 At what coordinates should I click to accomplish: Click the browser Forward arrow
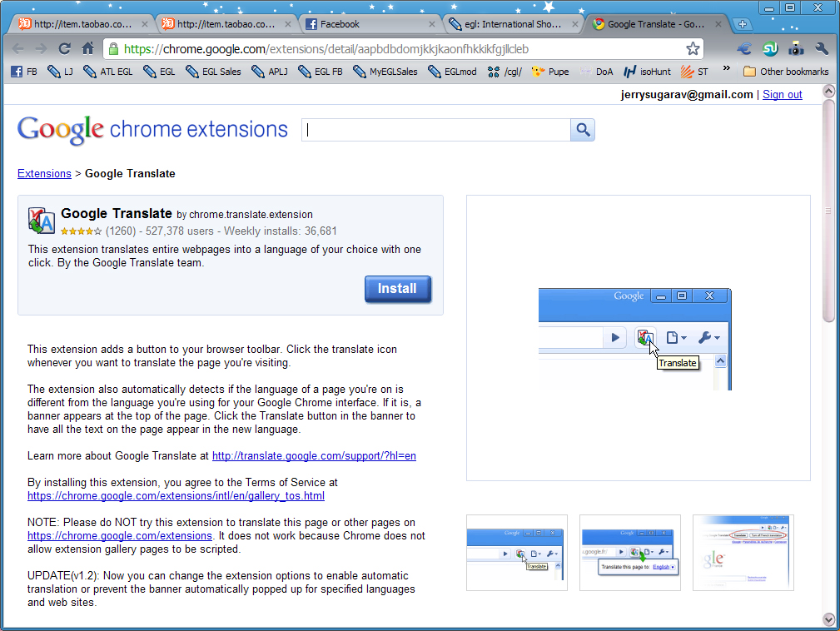[x=42, y=49]
